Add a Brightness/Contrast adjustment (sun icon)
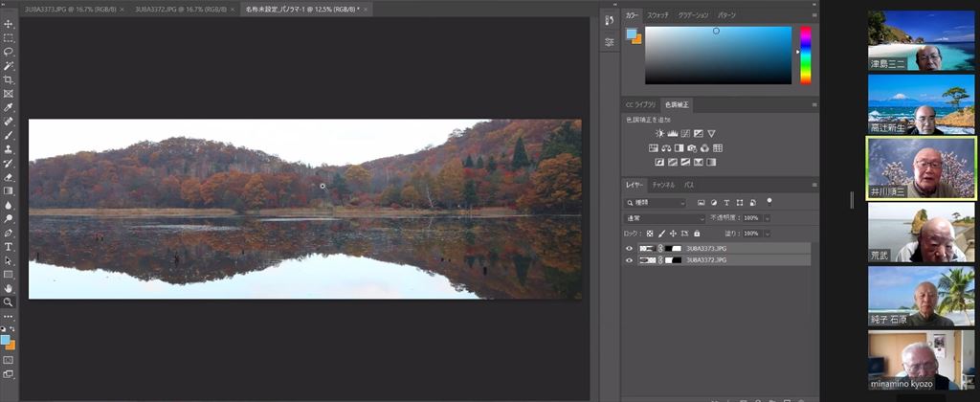This screenshot has width=980, height=402. point(659,133)
